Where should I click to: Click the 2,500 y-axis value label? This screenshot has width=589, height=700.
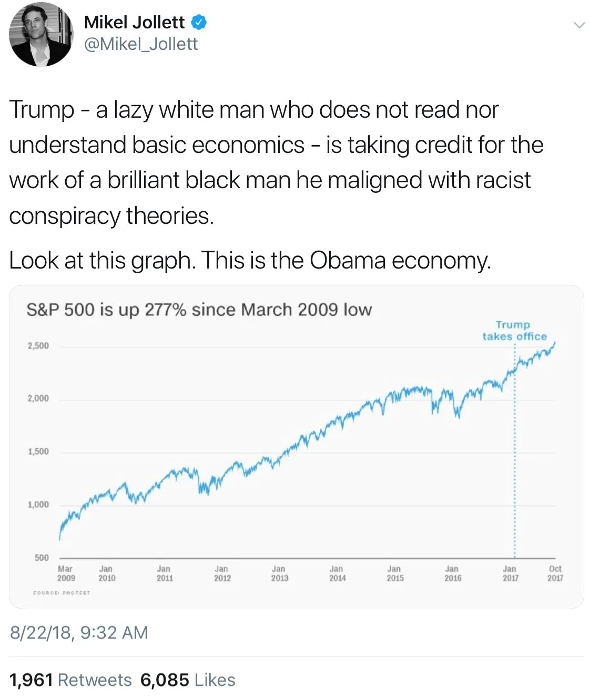(x=38, y=346)
